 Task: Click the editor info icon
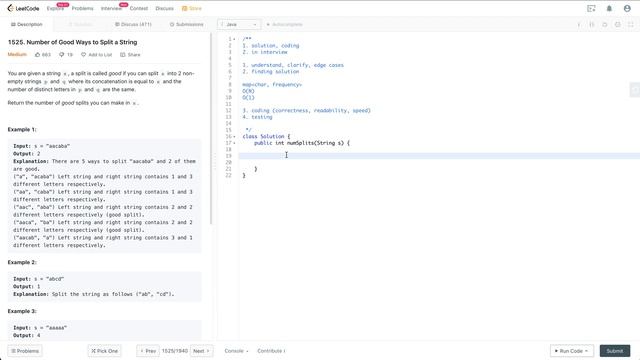coord(578,25)
